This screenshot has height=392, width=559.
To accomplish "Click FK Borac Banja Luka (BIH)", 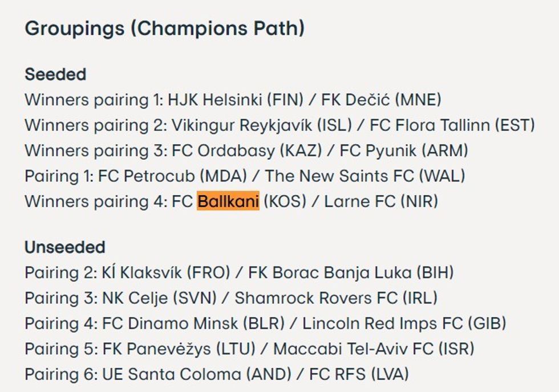I will (351, 273).
